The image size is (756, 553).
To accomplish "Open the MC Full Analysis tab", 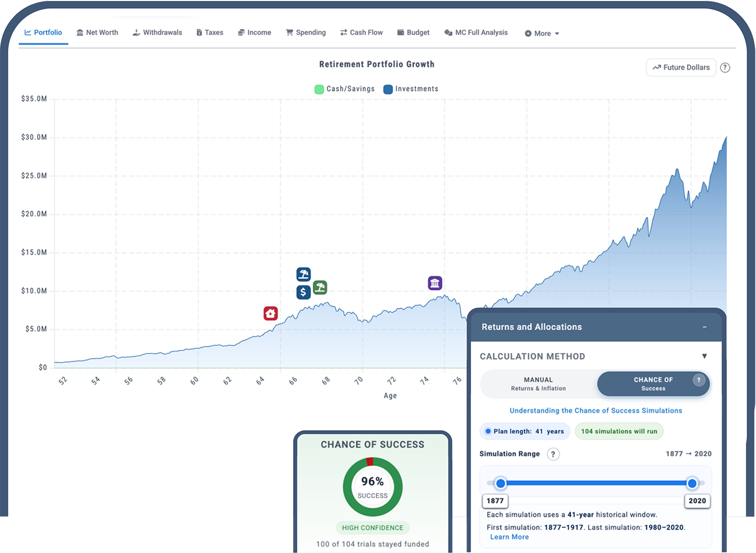I will 476,33.
